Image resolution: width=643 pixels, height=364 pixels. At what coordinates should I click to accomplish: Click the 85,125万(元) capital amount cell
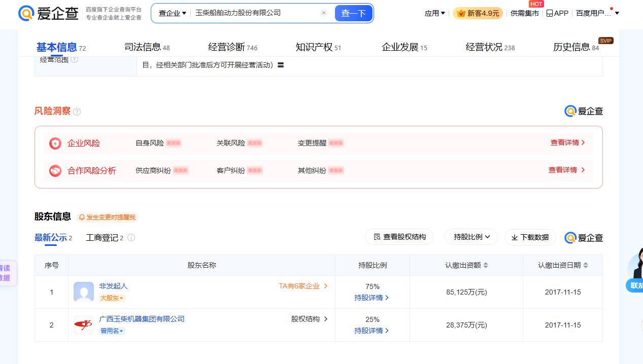(466, 292)
